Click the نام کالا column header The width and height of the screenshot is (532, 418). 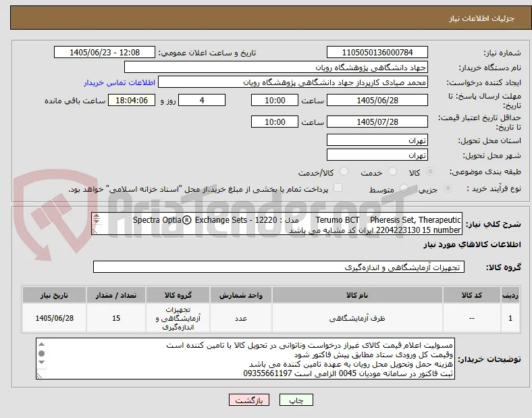357,295
